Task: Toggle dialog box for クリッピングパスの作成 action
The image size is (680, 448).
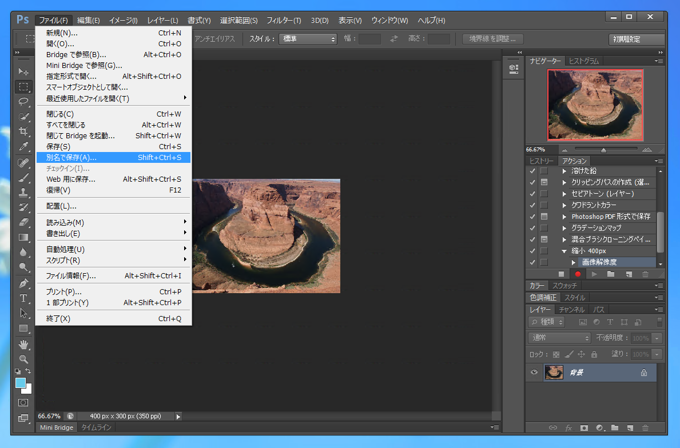Action: pos(544,182)
